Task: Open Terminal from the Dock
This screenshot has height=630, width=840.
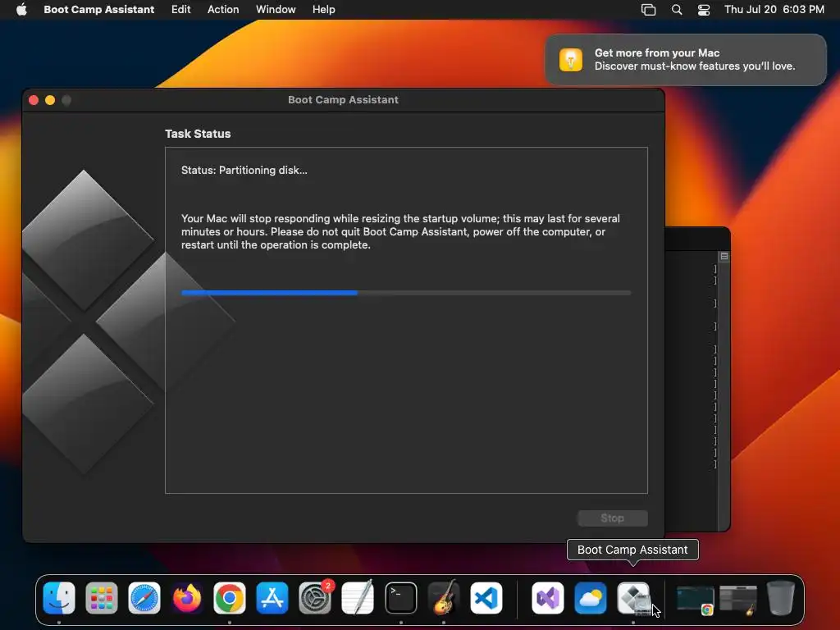Action: 400,598
